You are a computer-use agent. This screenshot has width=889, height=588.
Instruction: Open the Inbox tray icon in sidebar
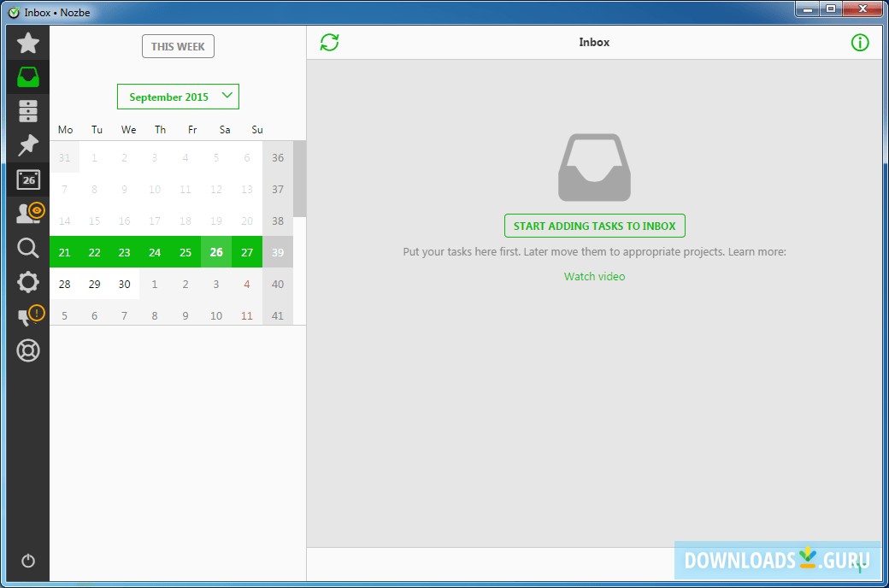(27, 77)
